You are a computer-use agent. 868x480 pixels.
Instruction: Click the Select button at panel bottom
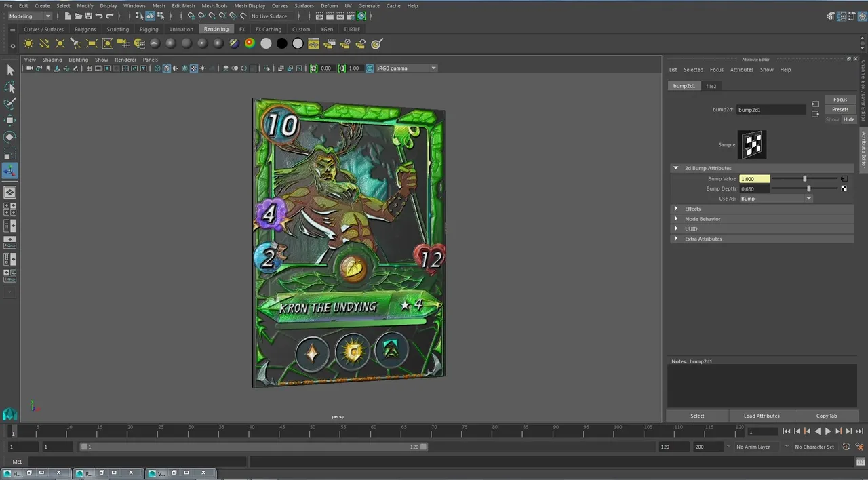[x=697, y=416]
